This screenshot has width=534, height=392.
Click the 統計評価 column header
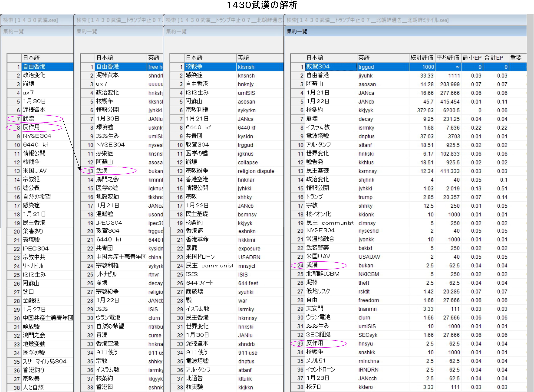[422, 58]
